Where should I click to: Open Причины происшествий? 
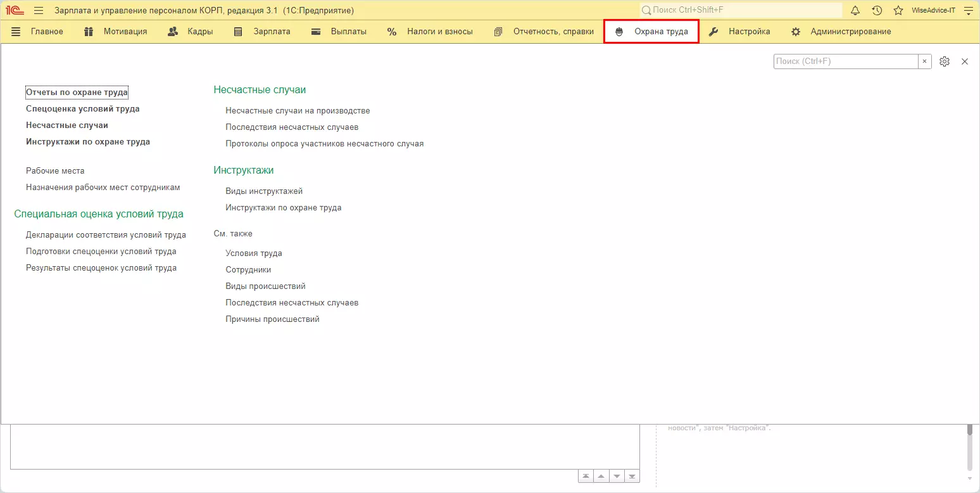click(272, 319)
